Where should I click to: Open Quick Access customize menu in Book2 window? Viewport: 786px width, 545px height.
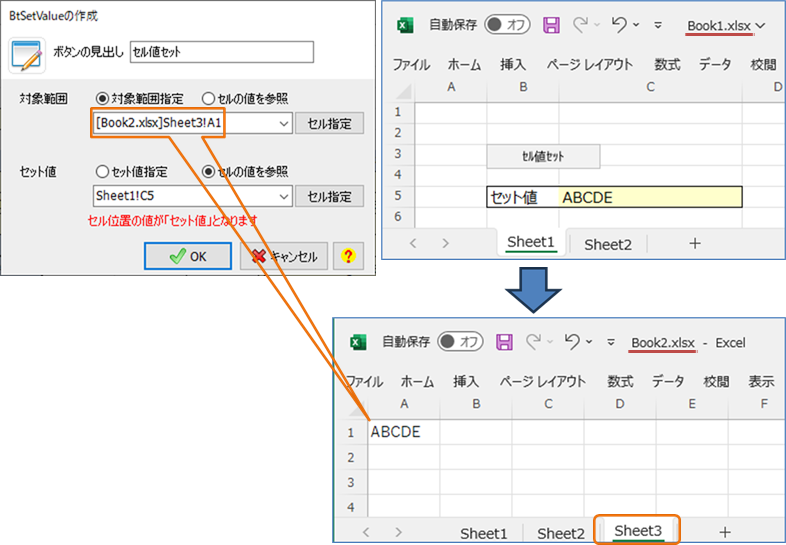(611, 342)
